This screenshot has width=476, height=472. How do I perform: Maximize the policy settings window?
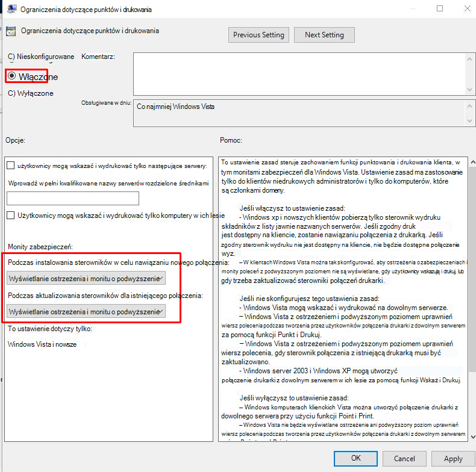point(440,8)
